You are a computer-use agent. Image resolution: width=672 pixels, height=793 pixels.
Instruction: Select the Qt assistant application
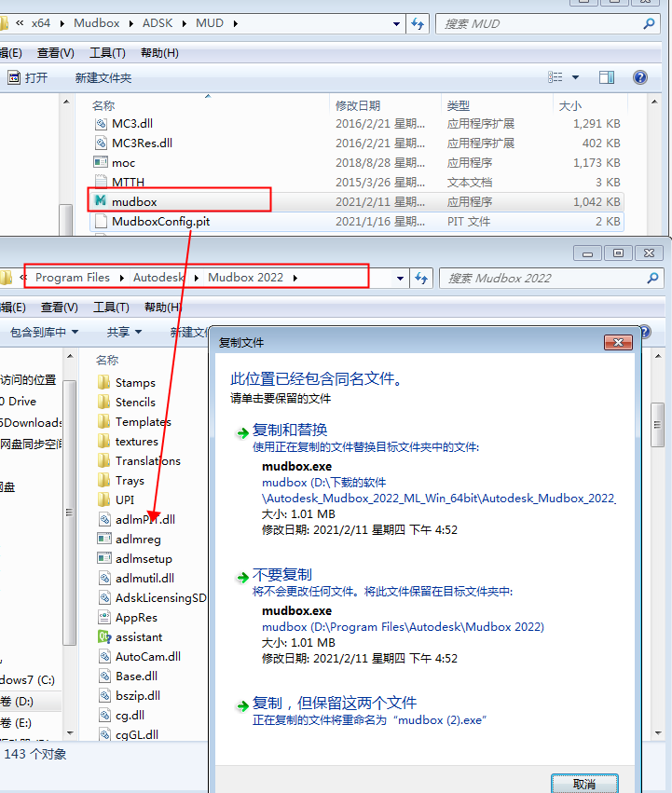point(130,637)
